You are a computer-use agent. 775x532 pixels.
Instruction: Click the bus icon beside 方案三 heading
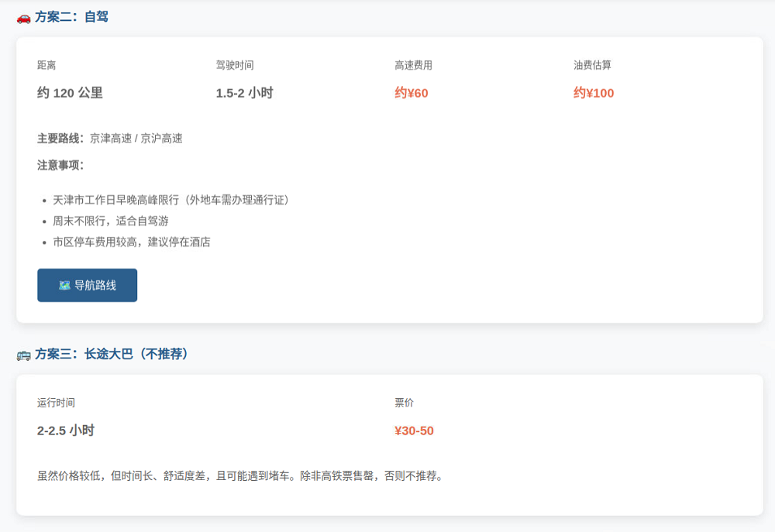coord(24,355)
